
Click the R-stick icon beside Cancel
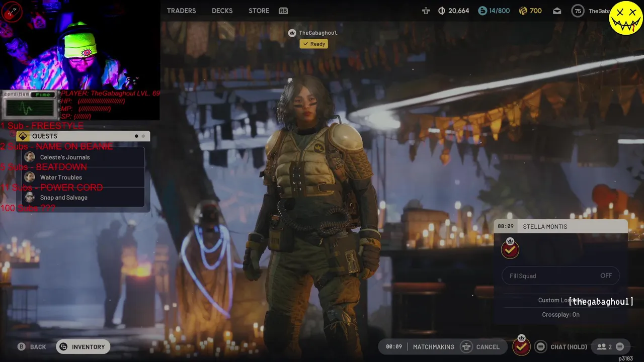coord(466,347)
